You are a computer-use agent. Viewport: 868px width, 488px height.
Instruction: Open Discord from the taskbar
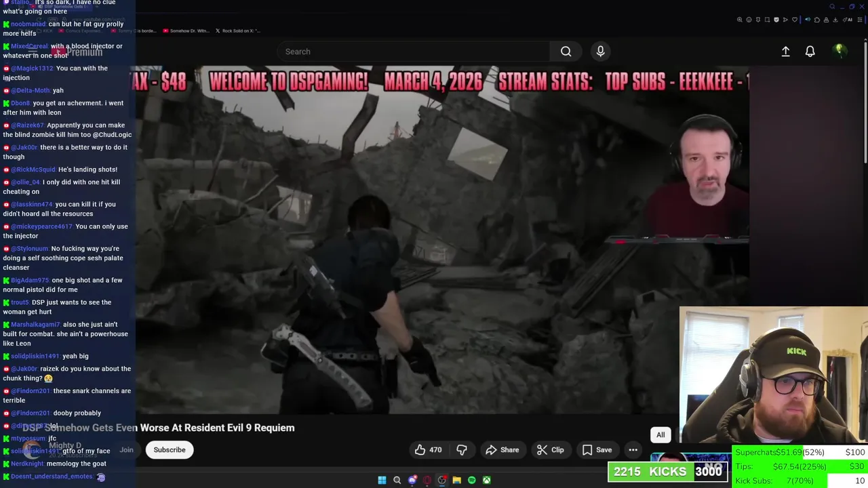[412, 480]
